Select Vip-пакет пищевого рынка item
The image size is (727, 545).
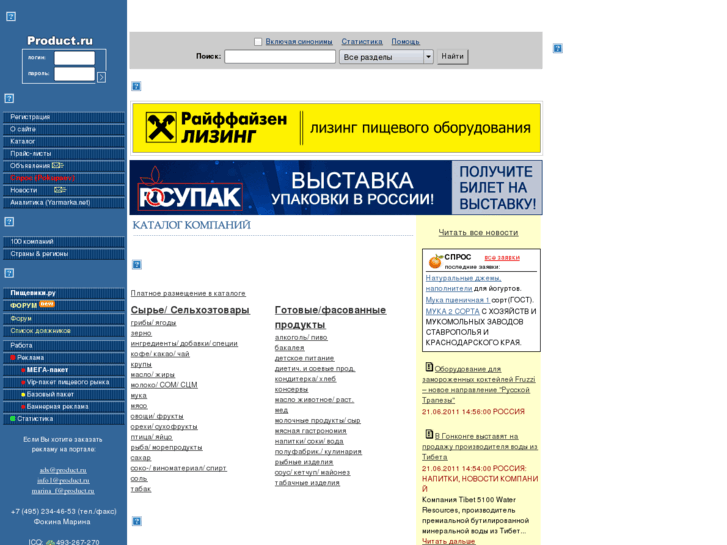(x=64, y=382)
